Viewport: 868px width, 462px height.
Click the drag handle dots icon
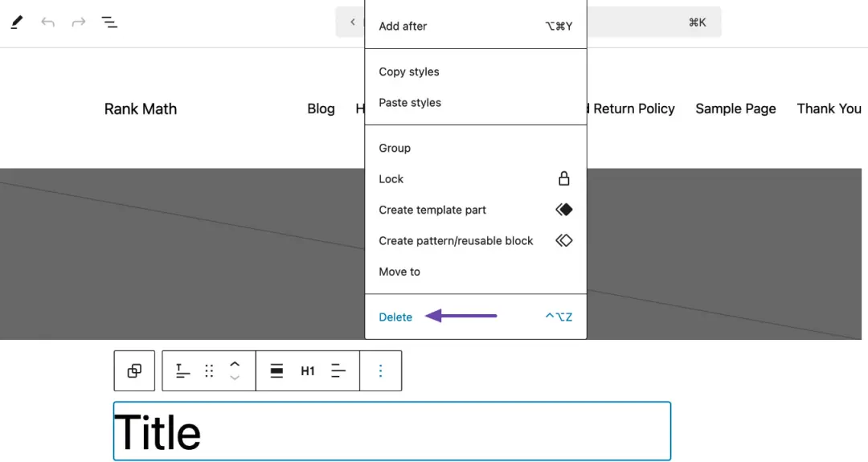tap(209, 370)
